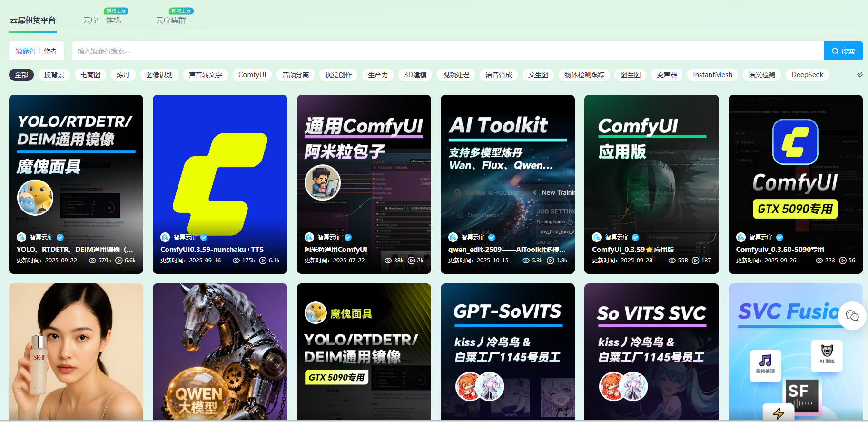Filter by 炼丹 tag
The width and height of the screenshot is (868, 422).
[123, 75]
